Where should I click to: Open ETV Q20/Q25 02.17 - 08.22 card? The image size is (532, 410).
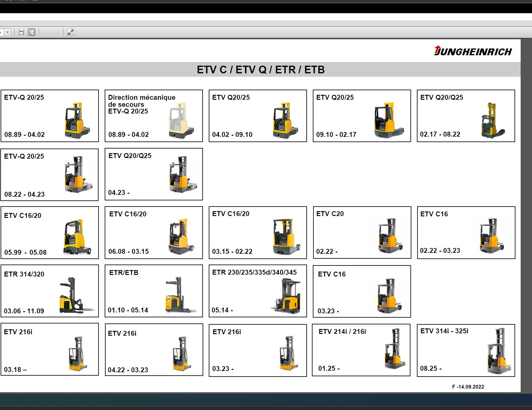click(466, 116)
